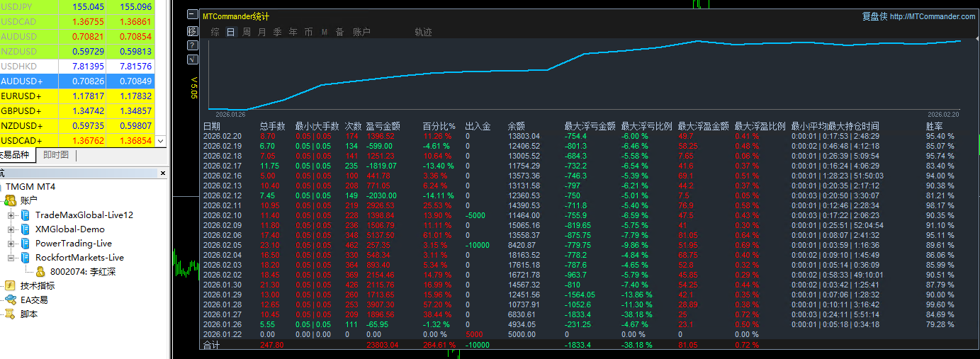Select the USDHKD market watch row
980x359 pixels.
(x=77, y=66)
